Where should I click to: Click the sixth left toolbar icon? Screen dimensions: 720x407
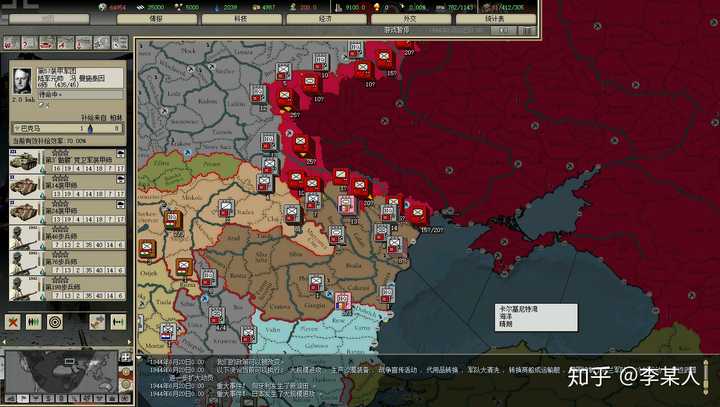pos(101,43)
